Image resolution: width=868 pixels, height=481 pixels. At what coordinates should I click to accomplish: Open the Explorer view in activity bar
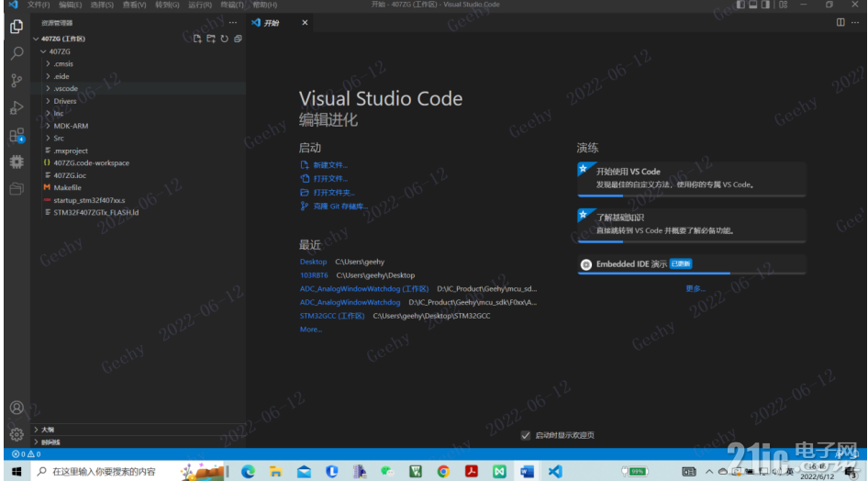[17, 27]
